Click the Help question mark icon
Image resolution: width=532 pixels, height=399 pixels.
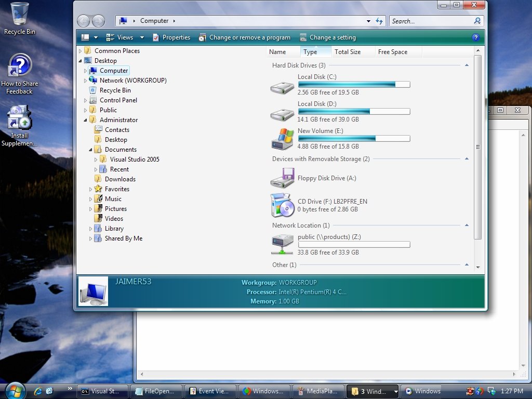[475, 37]
